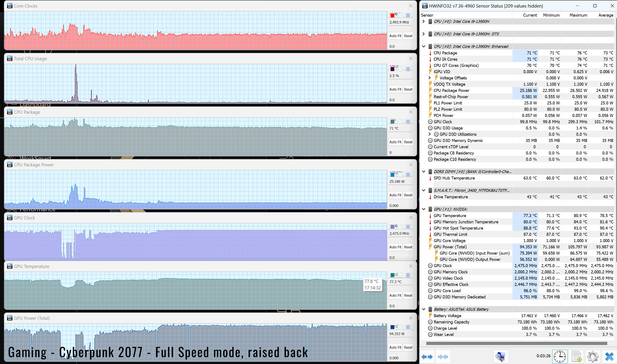
Task: Click Auto Fit in GPU Clock graph
Action: [395, 247]
